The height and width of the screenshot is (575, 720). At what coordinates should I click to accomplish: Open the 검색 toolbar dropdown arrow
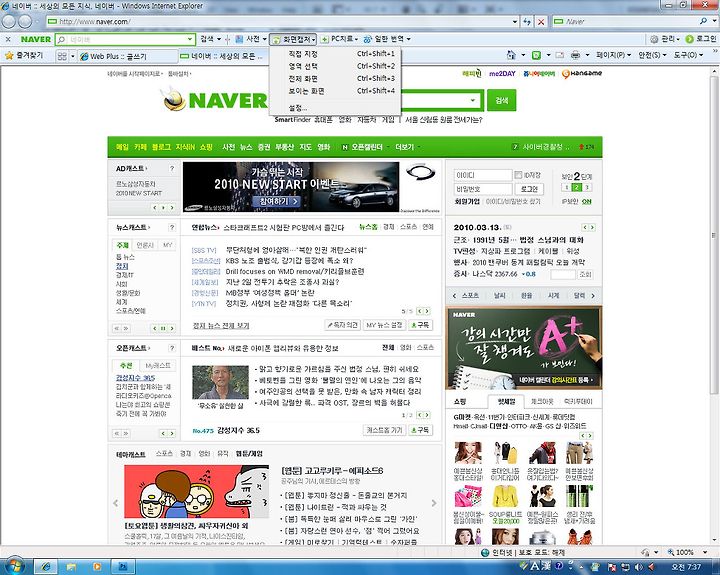(x=219, y=39)
